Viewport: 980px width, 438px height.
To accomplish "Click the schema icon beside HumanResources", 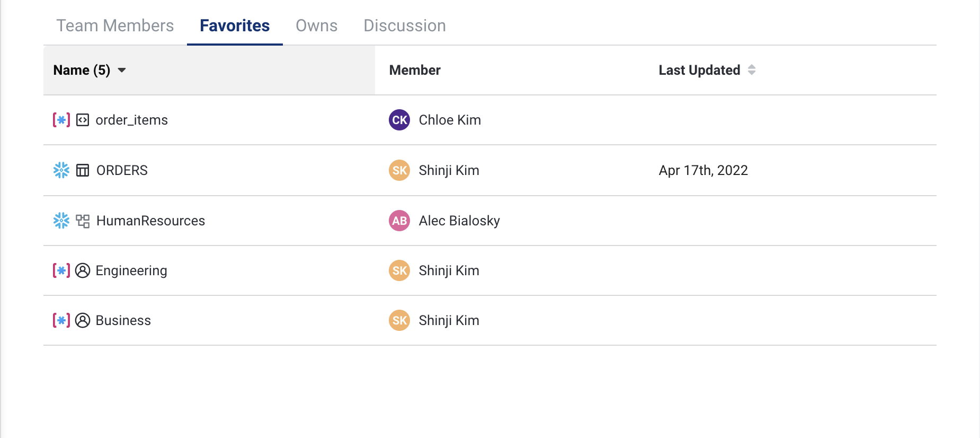I will point(83,221).
